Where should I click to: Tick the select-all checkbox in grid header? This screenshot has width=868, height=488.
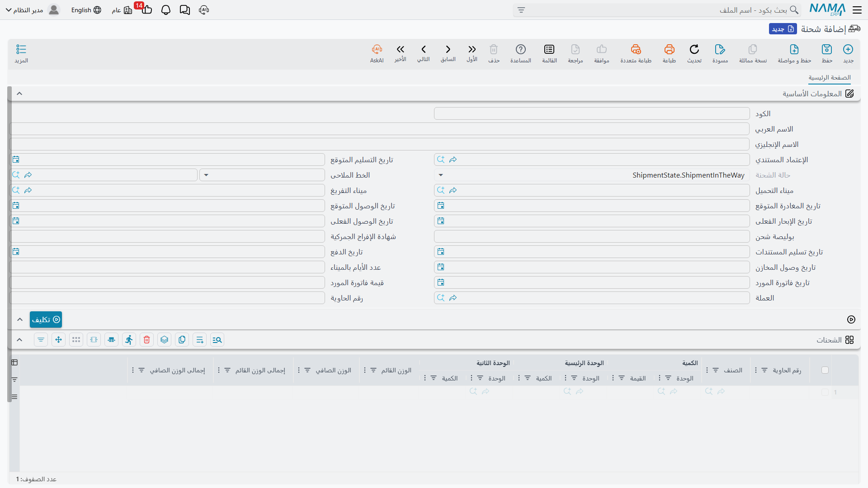tap(825, 370)
